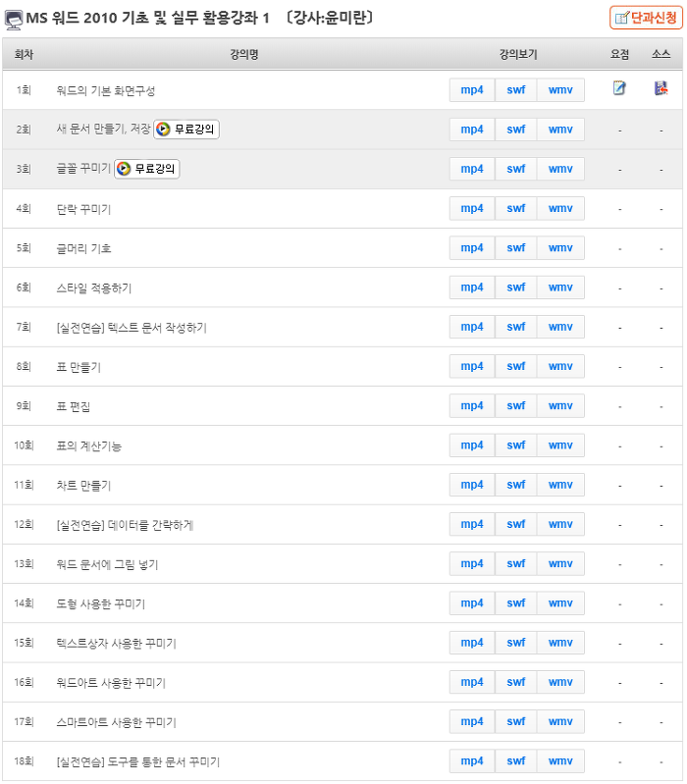Click the 단과신청 enrollment button
687x784 pixels.
tap(646, 18)
